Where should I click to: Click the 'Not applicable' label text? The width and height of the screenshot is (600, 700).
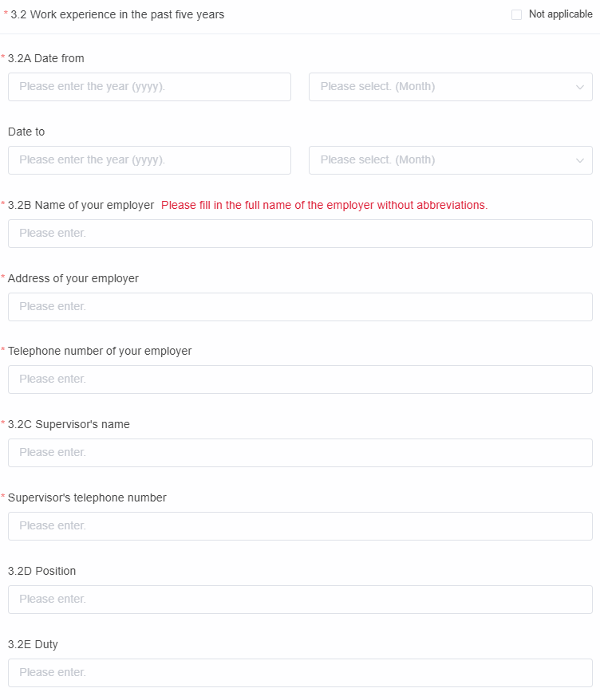pos(560,14)
